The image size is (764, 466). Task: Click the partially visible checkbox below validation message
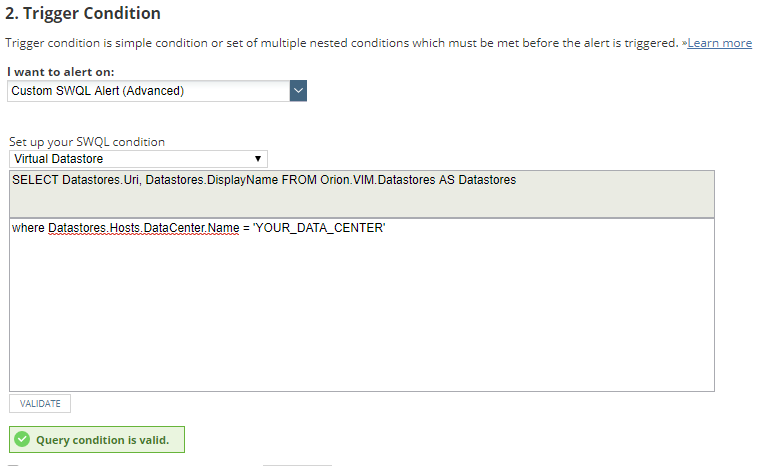(13, 464)
